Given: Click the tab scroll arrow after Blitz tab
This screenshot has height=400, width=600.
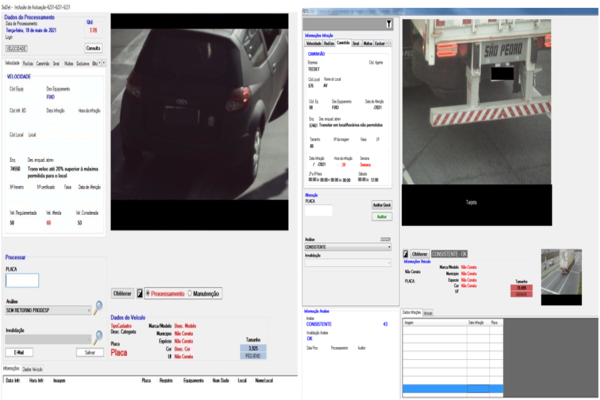Looking at the screenshot, I should point(101,62).
